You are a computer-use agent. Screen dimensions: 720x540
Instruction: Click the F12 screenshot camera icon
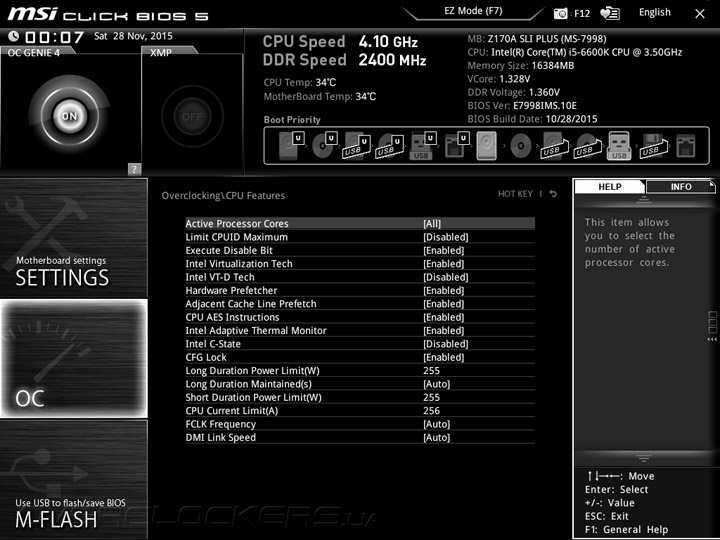(560, 13)
